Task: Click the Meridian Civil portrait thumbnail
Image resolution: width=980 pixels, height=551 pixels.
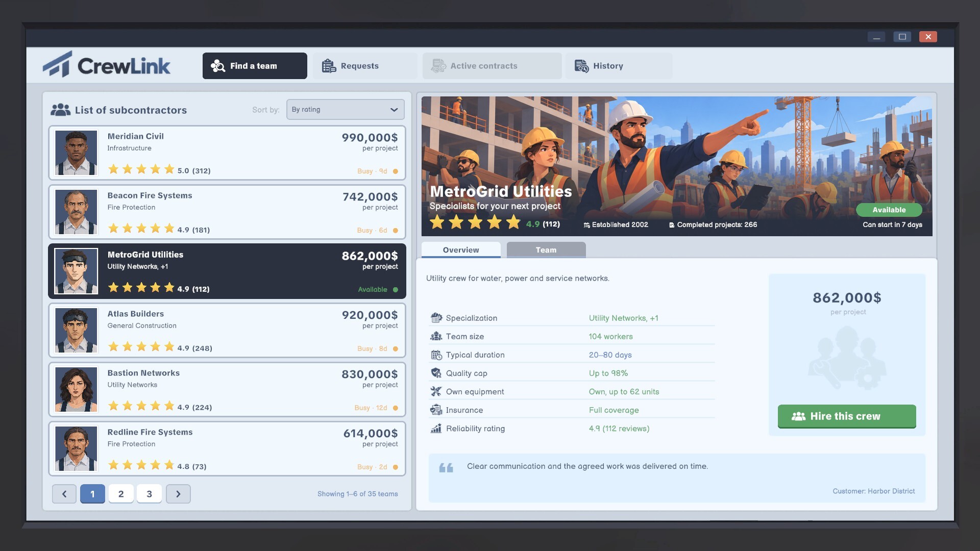Action: pyautogui.click(x=76, y=153)
